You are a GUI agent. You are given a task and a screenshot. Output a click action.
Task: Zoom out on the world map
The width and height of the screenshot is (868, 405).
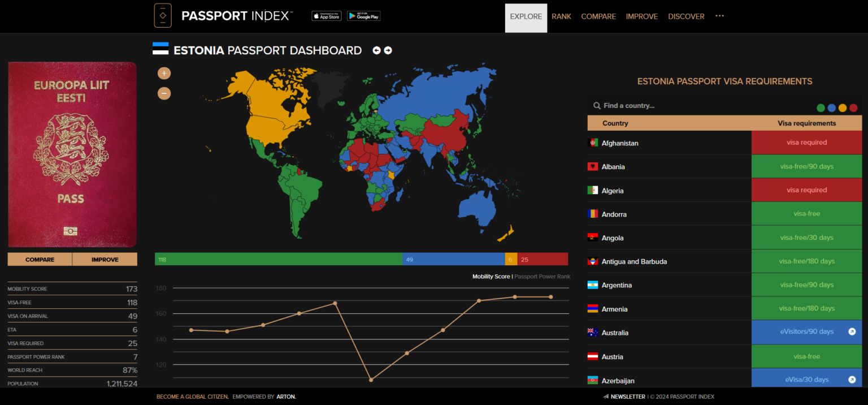164,93
